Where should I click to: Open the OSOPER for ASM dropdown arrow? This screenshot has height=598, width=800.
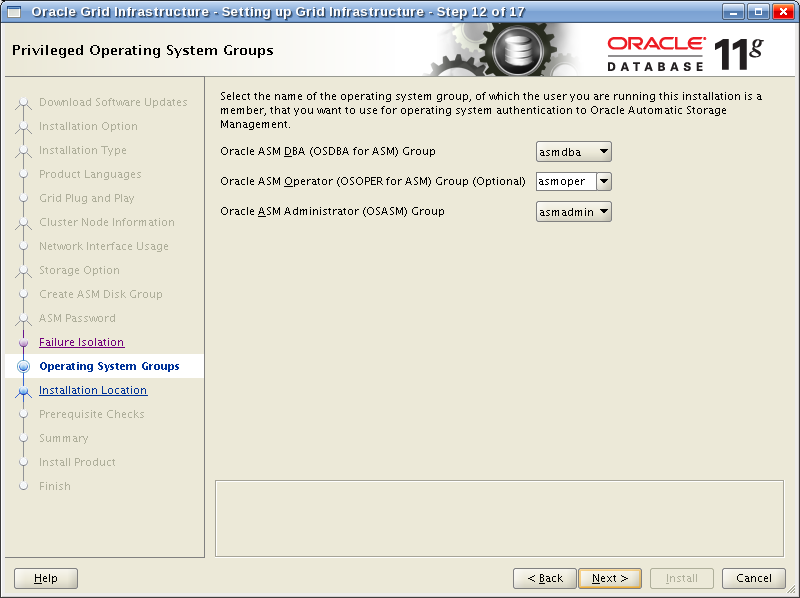click(604, 182)
